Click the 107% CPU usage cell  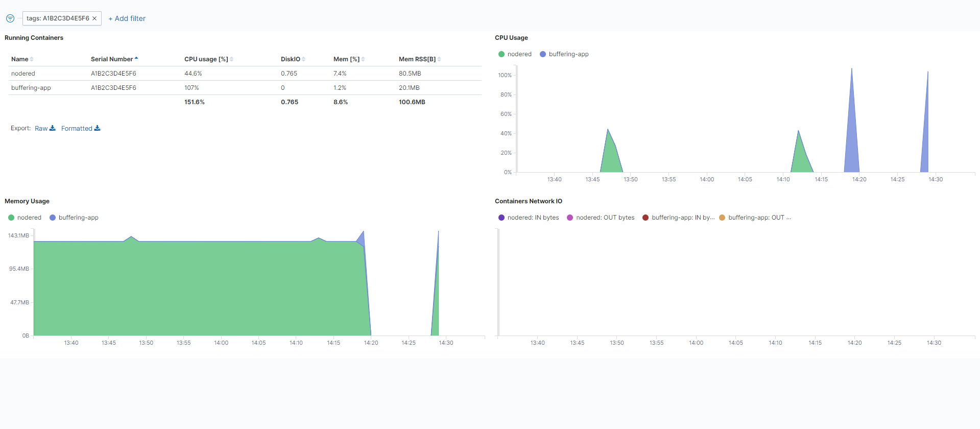click(x=192, y=88)
